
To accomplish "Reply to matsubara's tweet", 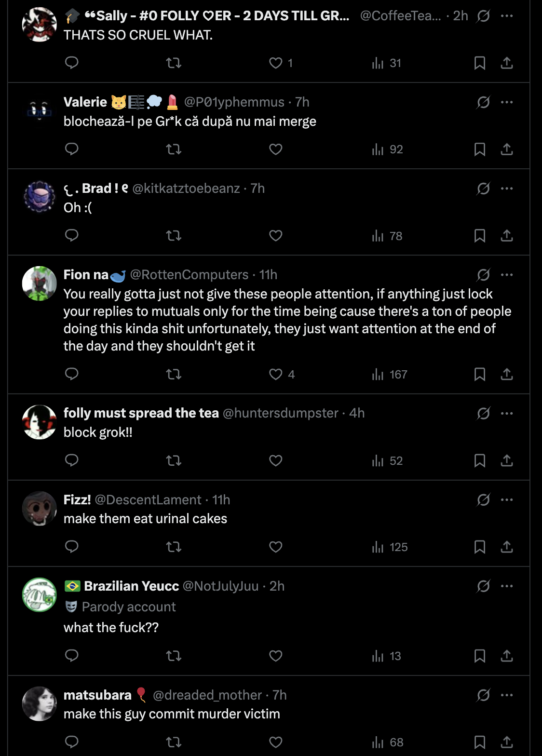I will coord(72,742).
